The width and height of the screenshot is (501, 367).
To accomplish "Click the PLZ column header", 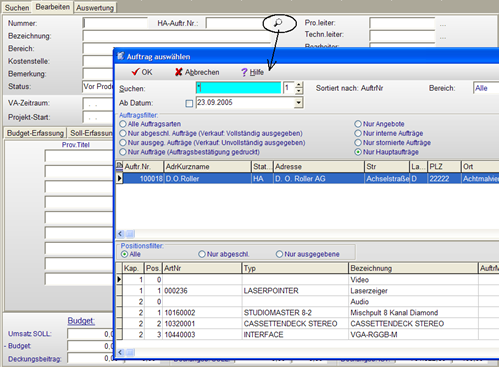I will coord(444,166).
